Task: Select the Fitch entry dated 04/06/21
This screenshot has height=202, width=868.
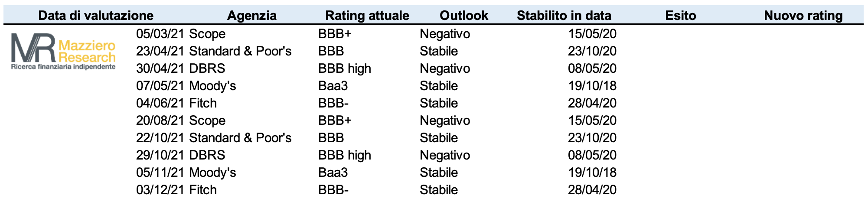Action: pyautogui.click(x=203, y=103)
